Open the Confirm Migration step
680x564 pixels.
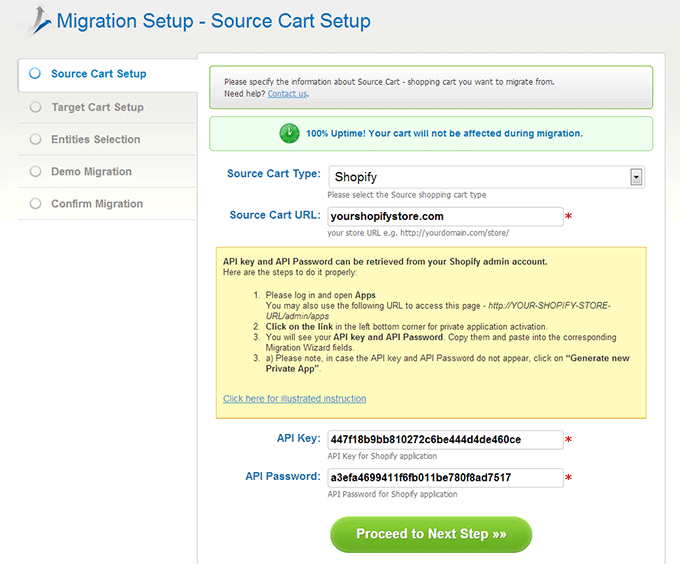click(x=97, y=204)
